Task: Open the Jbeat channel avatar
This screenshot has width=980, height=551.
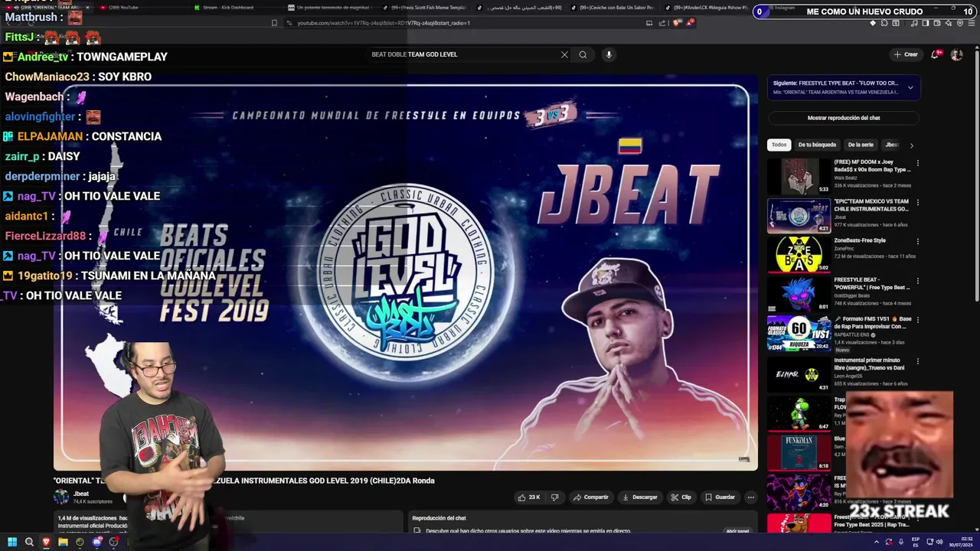Action: 61,497
